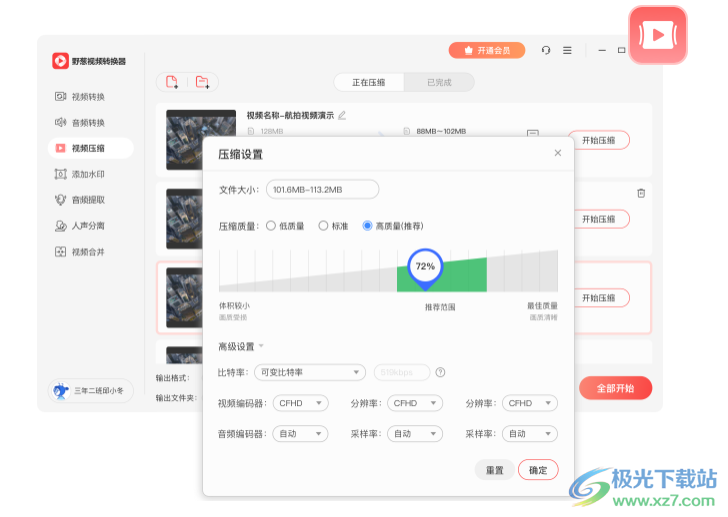The height and width of the screenshot is (517, 728).
Task: Click pencil icon to rename video
Action: click(342, 115)
